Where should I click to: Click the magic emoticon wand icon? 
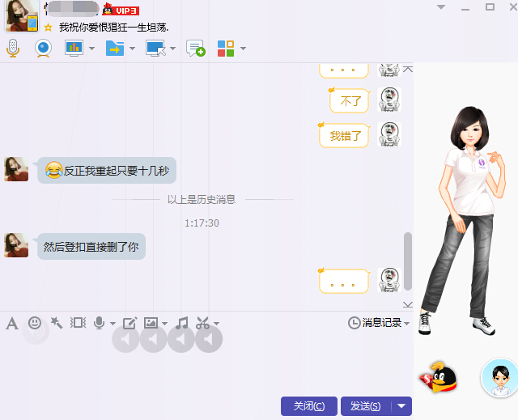click(x=56, y=323)
